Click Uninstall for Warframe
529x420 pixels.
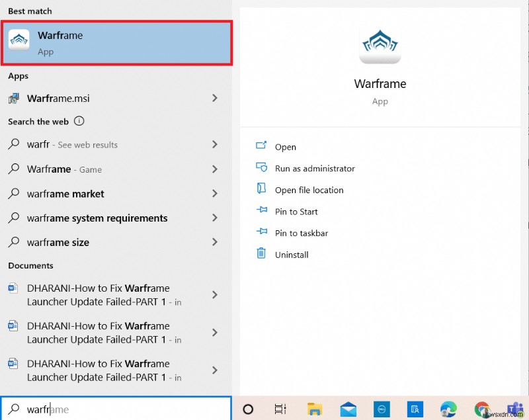point(292,255)
